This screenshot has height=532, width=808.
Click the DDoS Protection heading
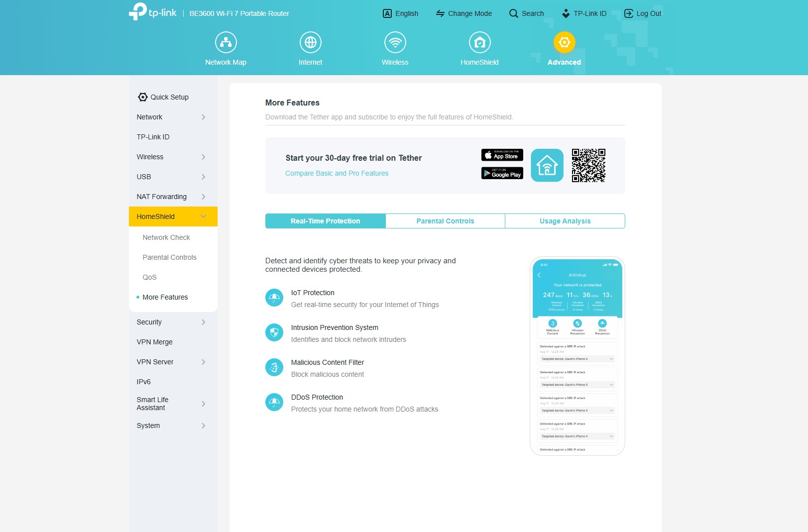coord(317,397)
